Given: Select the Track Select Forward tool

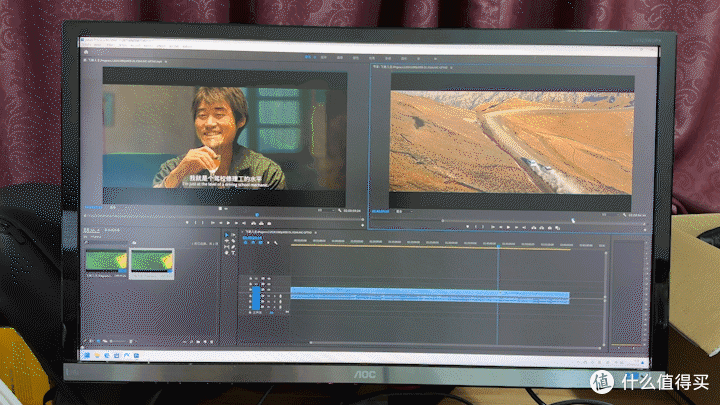Looking at the screenshot, I should 233,235.
